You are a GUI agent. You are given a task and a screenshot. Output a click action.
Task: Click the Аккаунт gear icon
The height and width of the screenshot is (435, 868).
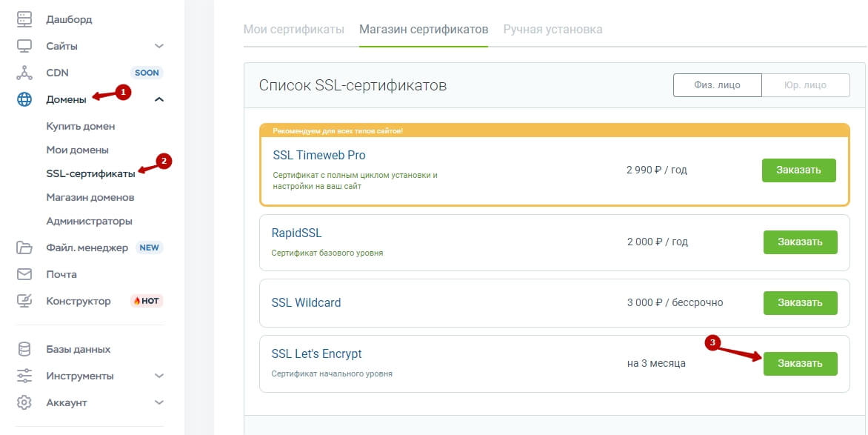tap(24, 402)
